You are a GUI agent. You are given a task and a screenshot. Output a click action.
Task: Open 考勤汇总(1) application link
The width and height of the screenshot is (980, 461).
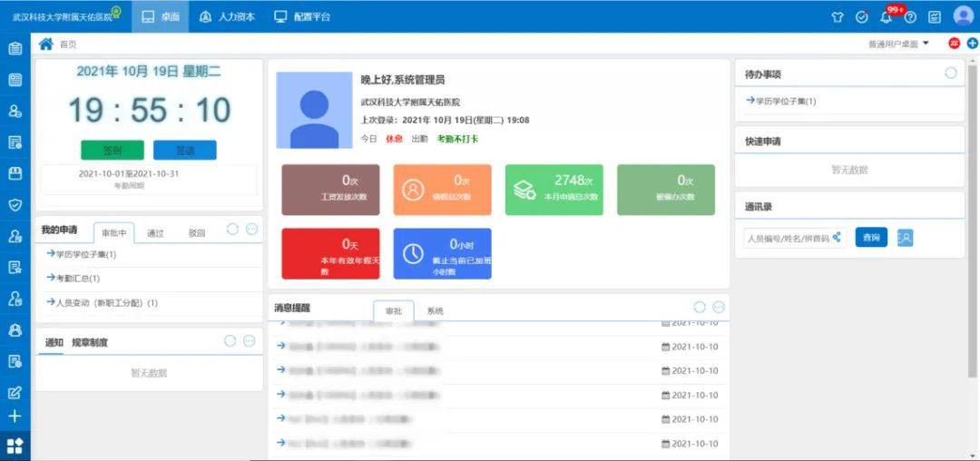[x=77, y=279]
